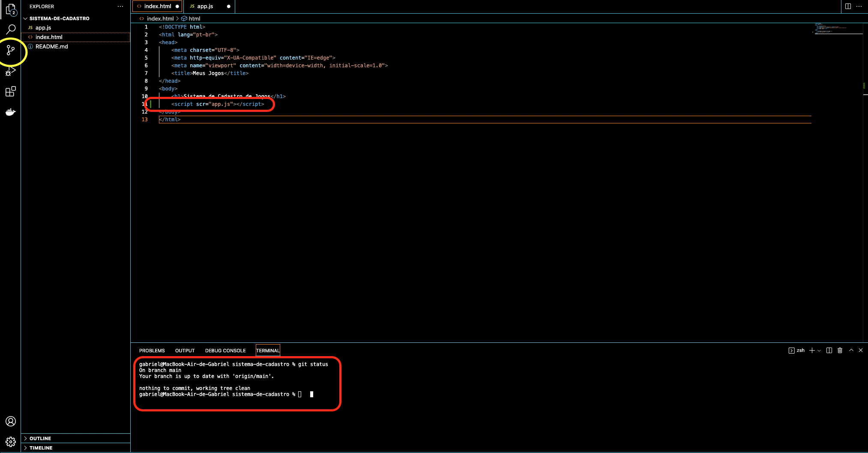
Task: Open the Docker view
Action: (11, 112)
